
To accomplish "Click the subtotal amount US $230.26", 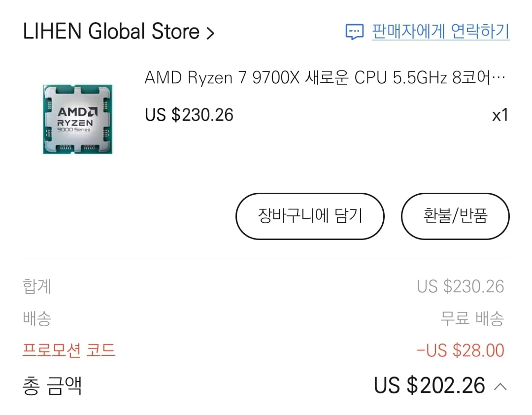I will pos(461,286).
